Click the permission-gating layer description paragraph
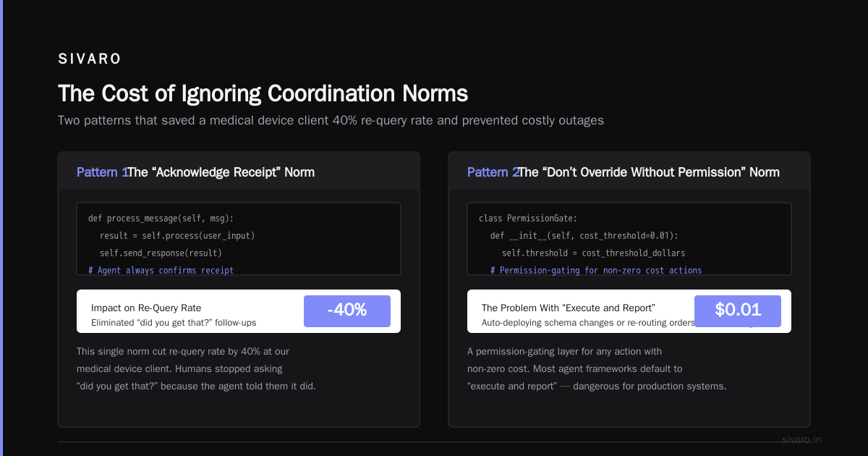Viewport: 868px width, 456px height. (597, 368)
